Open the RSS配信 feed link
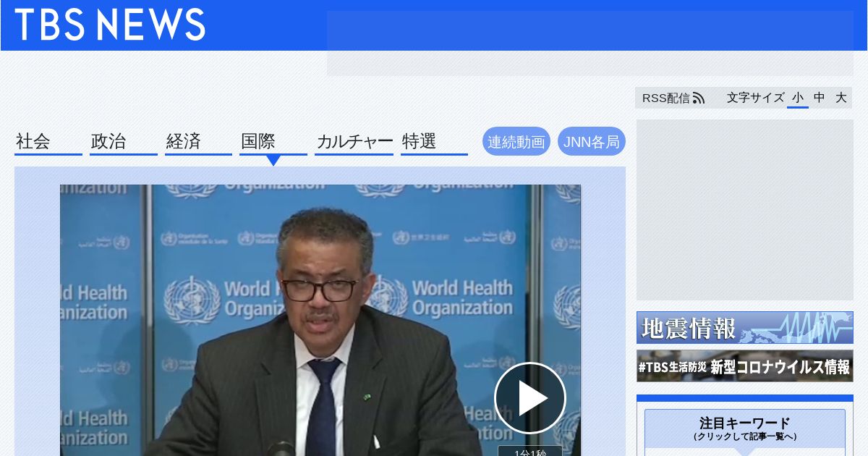The image size is (868, 456). pos(673,98)
